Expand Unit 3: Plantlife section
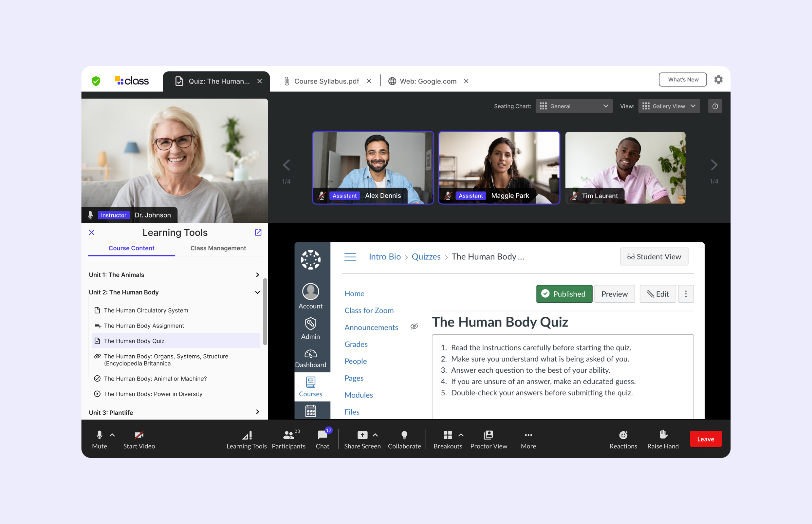 coord(258,411)
